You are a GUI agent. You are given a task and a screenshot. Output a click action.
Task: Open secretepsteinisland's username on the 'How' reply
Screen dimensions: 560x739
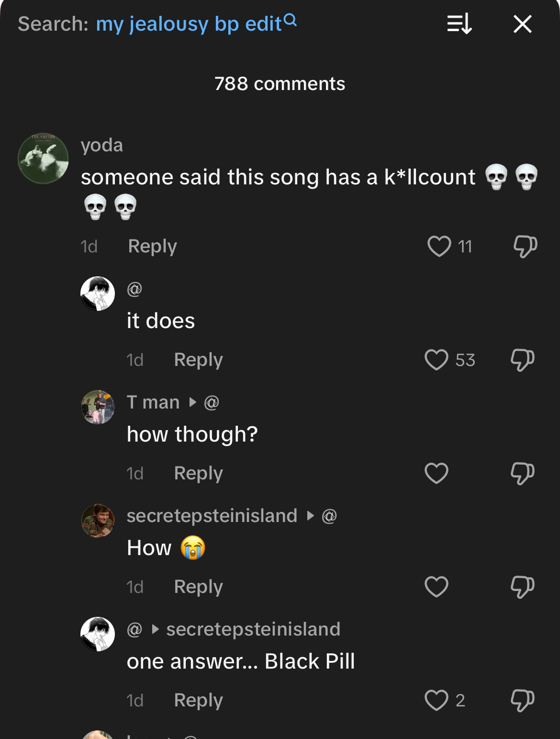pyautogui.click(x=212, y=516)
